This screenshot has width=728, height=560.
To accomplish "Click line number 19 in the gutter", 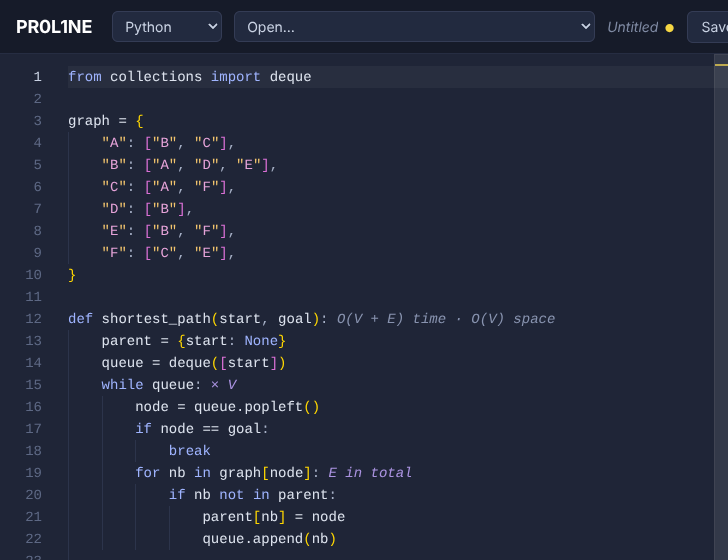I will [x=33, y=473].
